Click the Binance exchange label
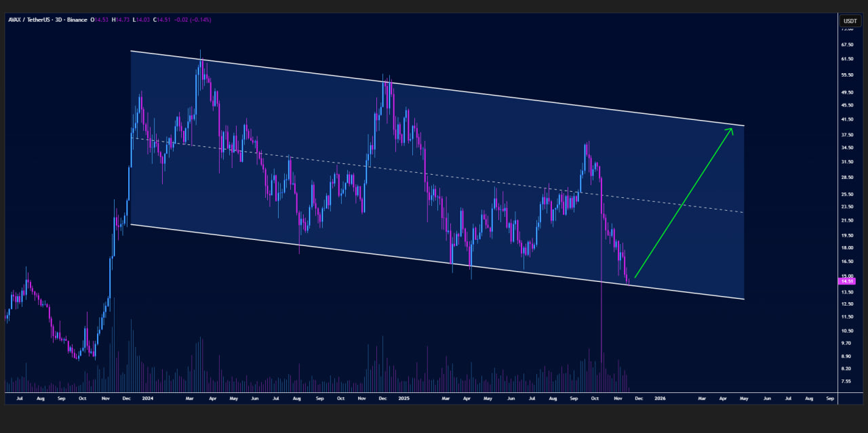Viewport: 868px width, 433px height. coord(77,20)
